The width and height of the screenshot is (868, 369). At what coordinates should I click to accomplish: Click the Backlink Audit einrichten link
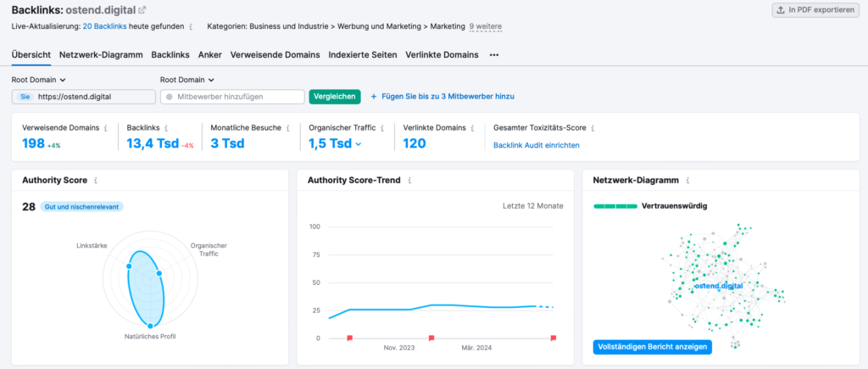pos(537,146)
